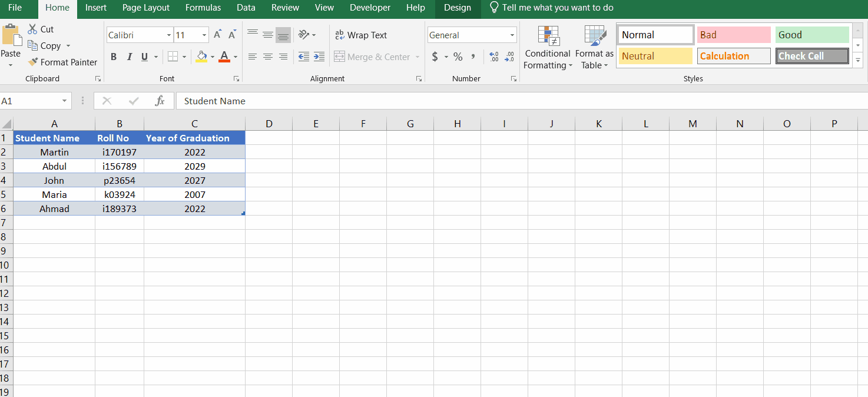Viewport: 868px width, 397px height.
Task: Decrease font size with smaller A icon
Action: [232, 35]
